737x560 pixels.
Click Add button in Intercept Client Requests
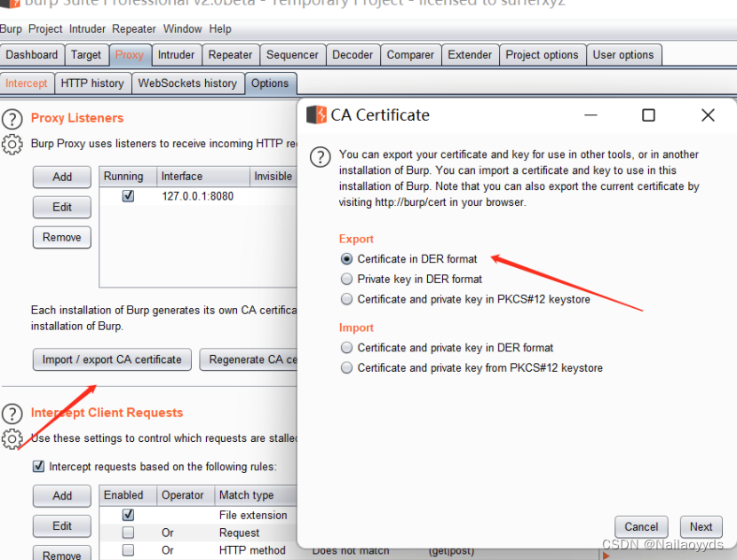pyautogui.click(x=62, y=496)
